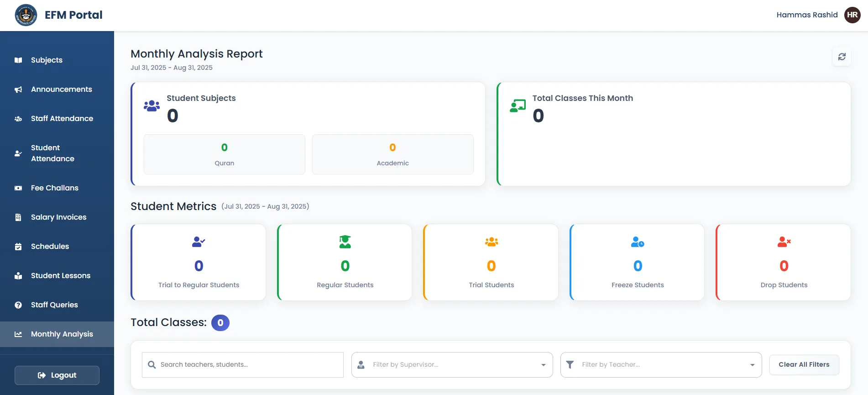Click the Student Subjects group icon
This screenshot has width=868, height=395.
(152, 106)
